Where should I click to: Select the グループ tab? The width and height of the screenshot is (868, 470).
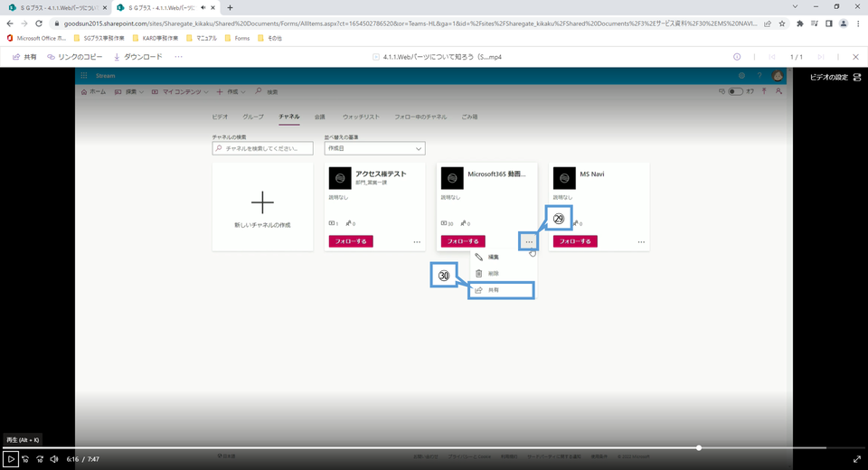pos(253,117)
